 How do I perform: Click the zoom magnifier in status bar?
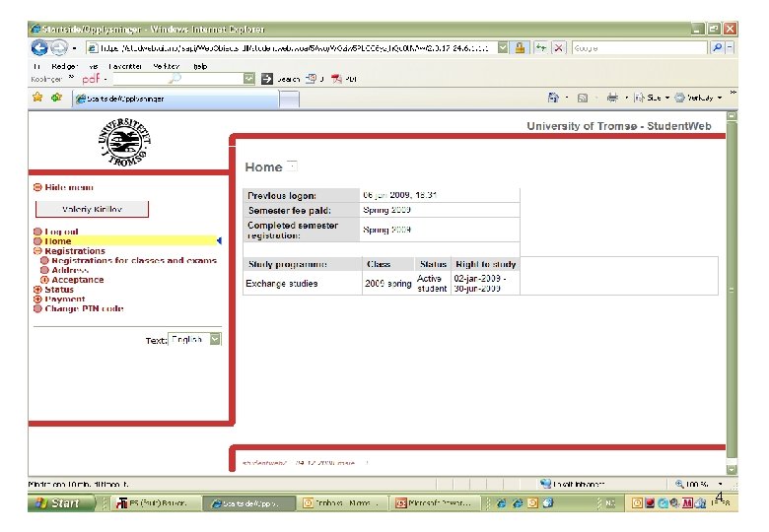(679, 484)
